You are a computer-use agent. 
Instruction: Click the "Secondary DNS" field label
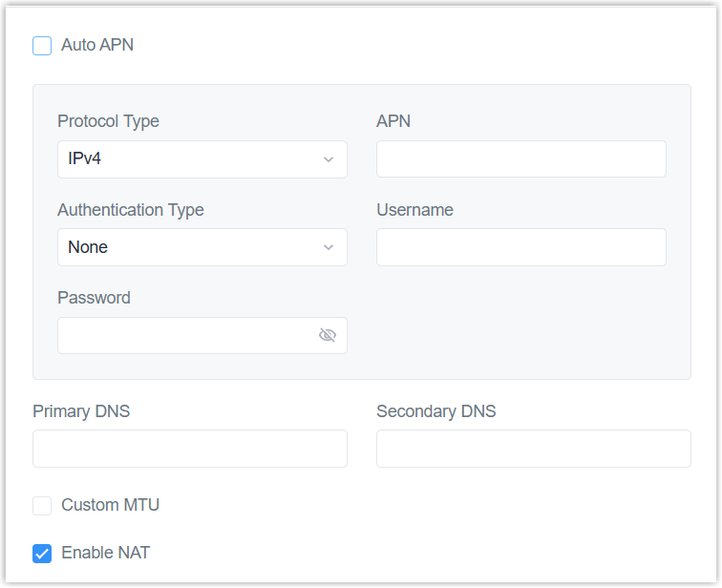[x=435, y=411]
